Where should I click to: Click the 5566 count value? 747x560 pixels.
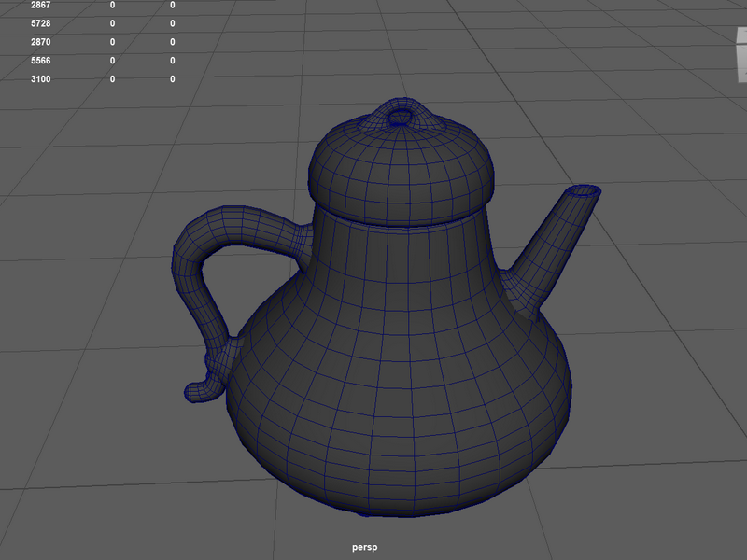point(40,61)
